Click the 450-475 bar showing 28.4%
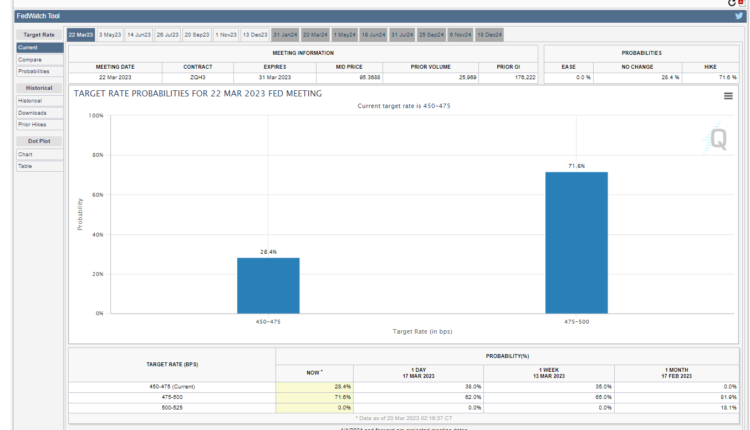 (x=268, y=285)
